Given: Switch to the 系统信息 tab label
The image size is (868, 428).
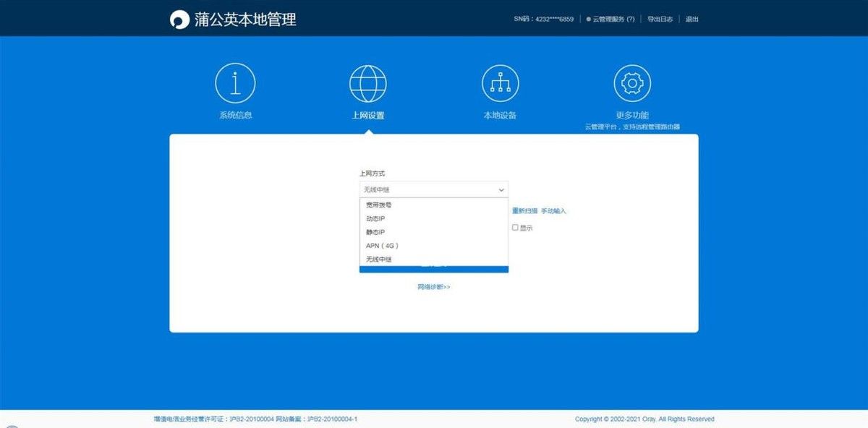Looking at the screenshot, I should coord(235,116).
